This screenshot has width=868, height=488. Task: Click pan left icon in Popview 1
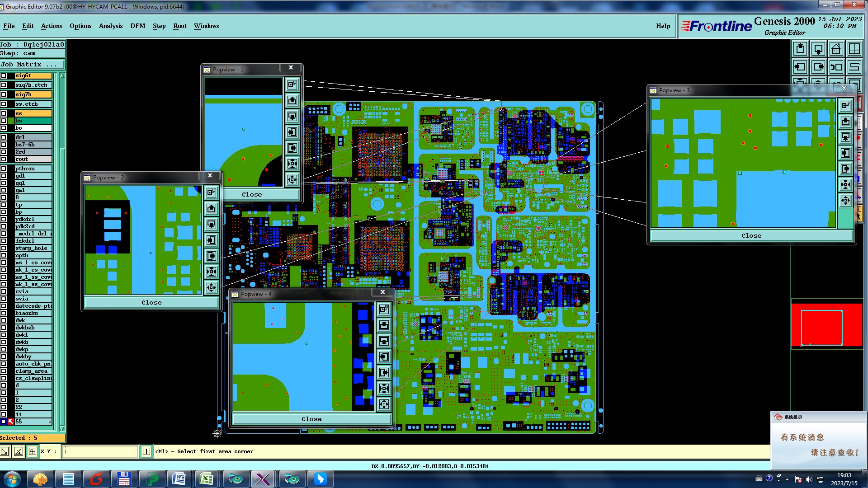click(292, 132)
